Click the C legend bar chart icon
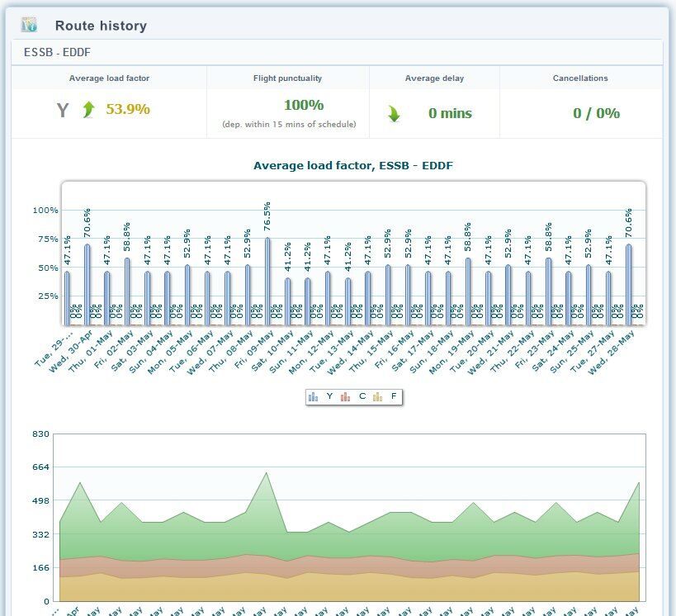The width and height of the screenshot is (676, 616). click(346, 397)
